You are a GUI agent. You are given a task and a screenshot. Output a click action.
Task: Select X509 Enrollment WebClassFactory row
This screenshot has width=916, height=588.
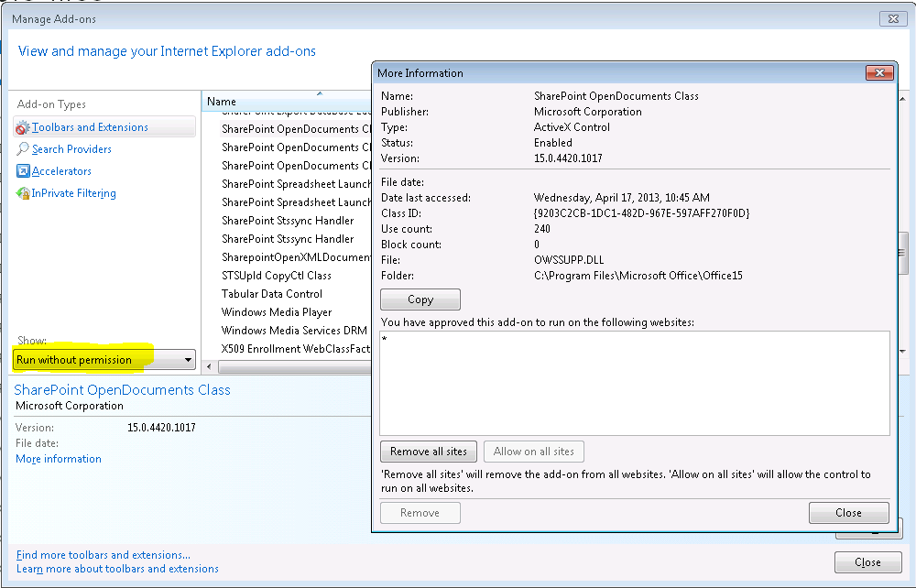click(296, 349)
